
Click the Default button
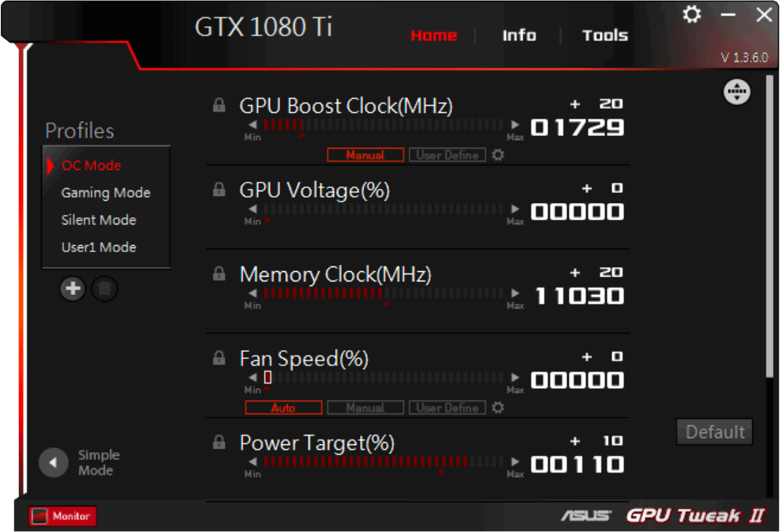pyautogui.click(x=714, y=432)
